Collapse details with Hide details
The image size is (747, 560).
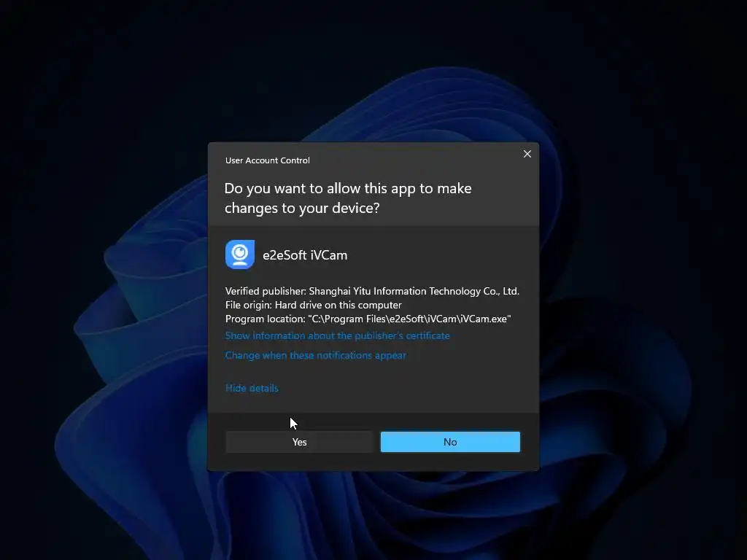[x=252, y=388]
